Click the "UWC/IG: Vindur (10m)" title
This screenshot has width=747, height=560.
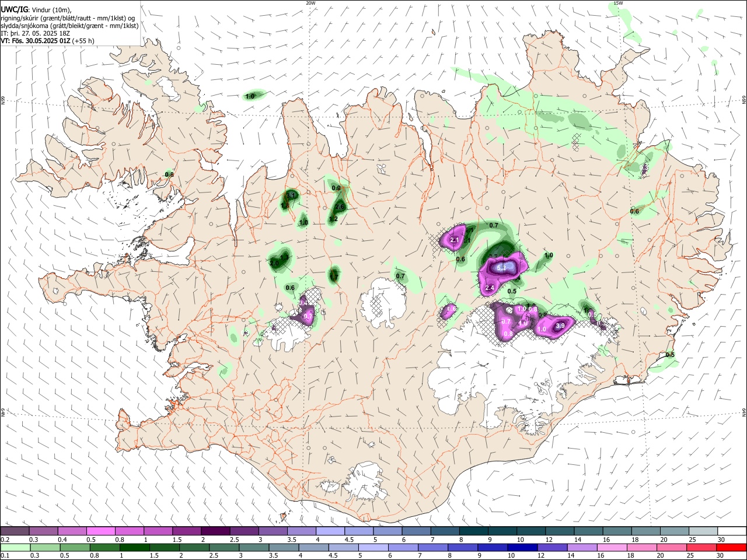click(36, 10)
